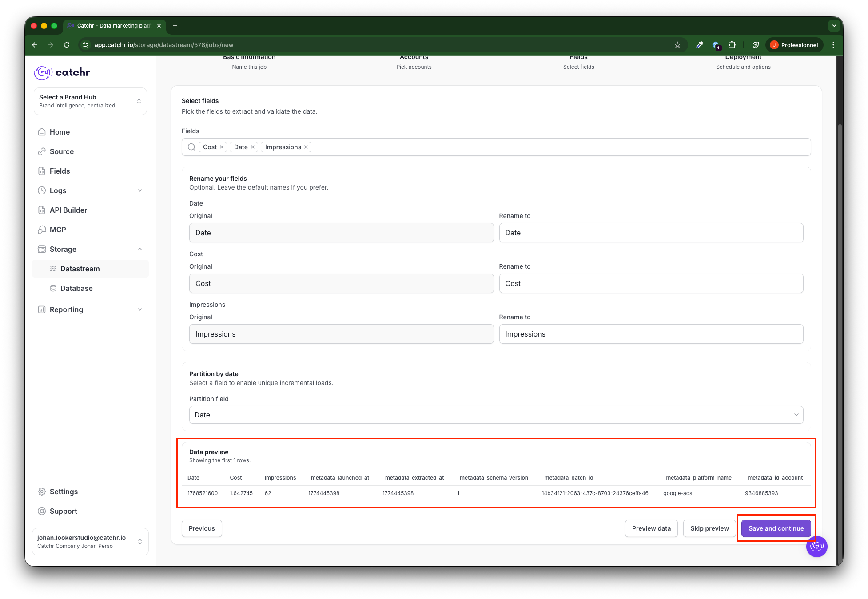Open the Select a Brand Hub selector
Viewport: 868px width, 599px height.
point(90,101)
